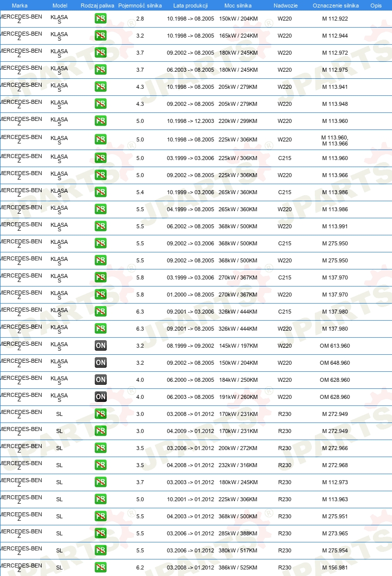Click the power value 285kW / 388KM
The width and height of the screenshot is (392, 576).
click(x=238, y=533)
